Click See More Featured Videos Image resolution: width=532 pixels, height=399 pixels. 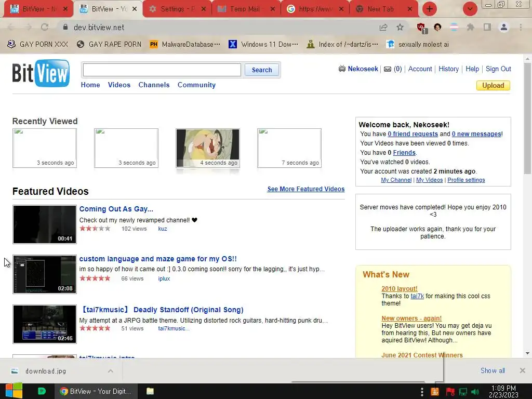(305, 189)
